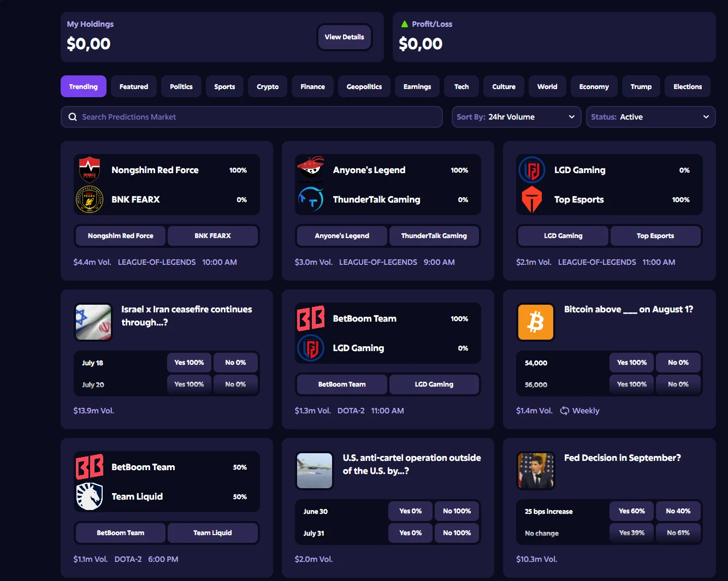Click the green Profit/Loss triangle icon
This screenshot has width=728, height=581.
click(405, 24)
